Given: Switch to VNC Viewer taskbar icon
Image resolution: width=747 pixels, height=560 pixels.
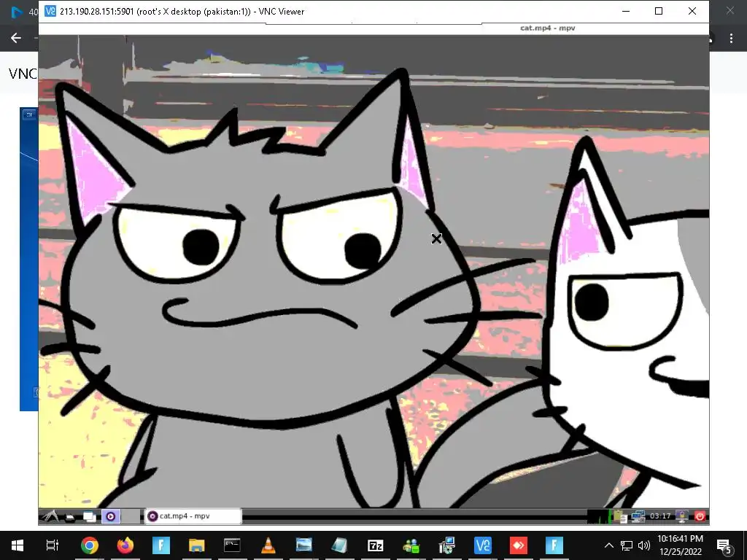Looking at the screenshot, I should tap(483, 545).
